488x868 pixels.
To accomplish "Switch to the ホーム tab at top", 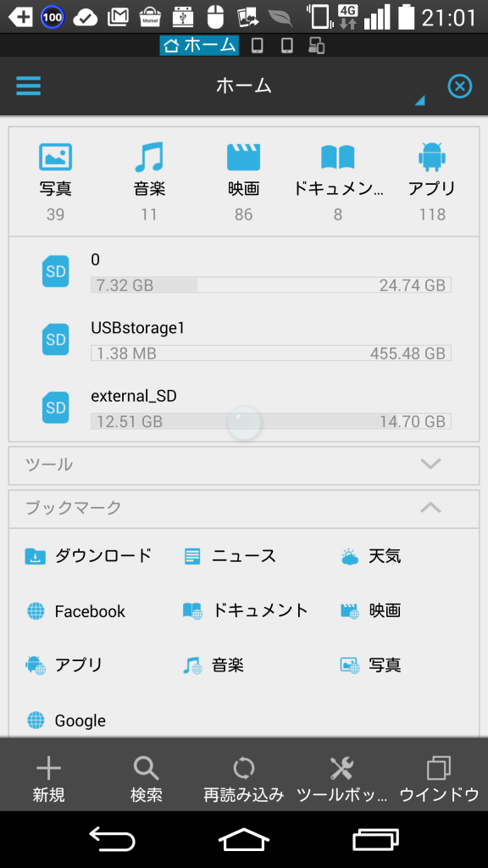I will (x=199, y=46).
